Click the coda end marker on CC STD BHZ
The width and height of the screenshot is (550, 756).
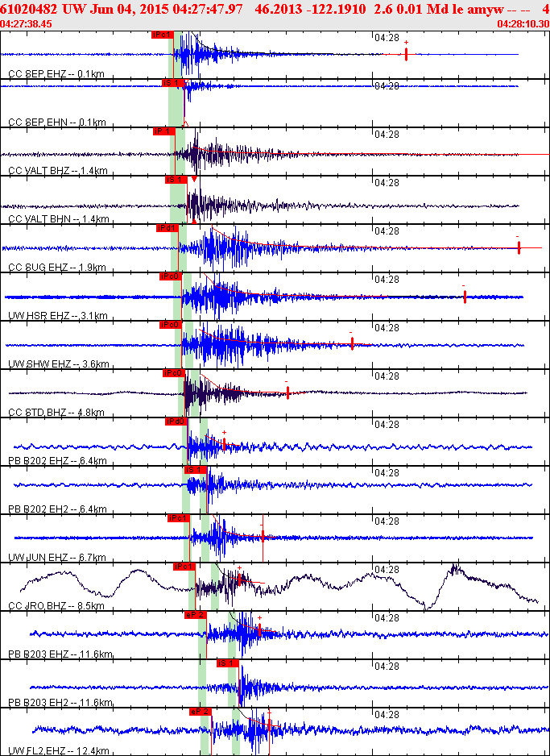pos(287,393)
